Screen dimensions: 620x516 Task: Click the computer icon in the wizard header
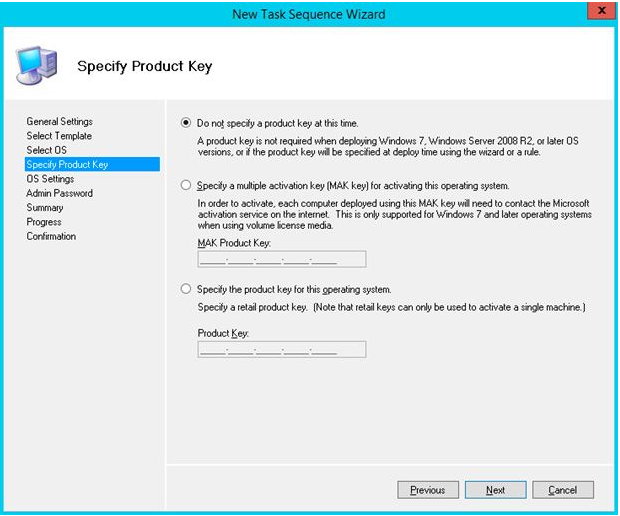(37, 65)
